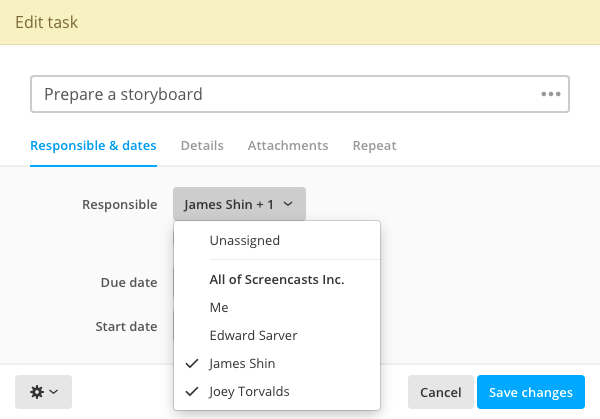Select Unassigned in the responsible list

pyautogui.click(x=277, y=241)
